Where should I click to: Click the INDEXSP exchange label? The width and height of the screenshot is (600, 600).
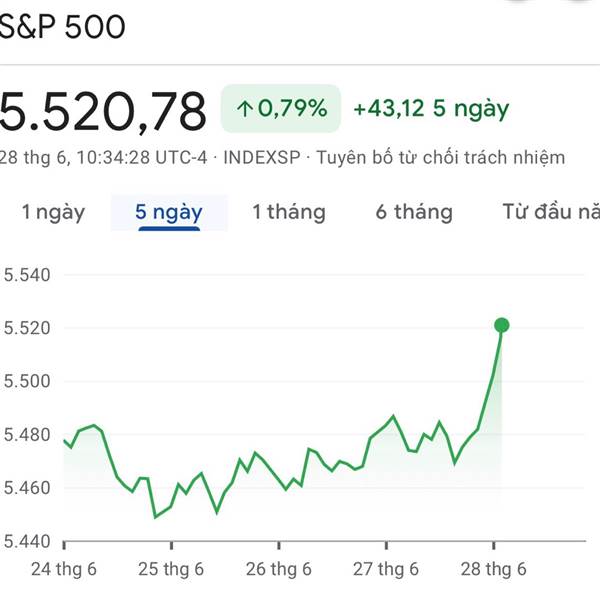(263, 158)
